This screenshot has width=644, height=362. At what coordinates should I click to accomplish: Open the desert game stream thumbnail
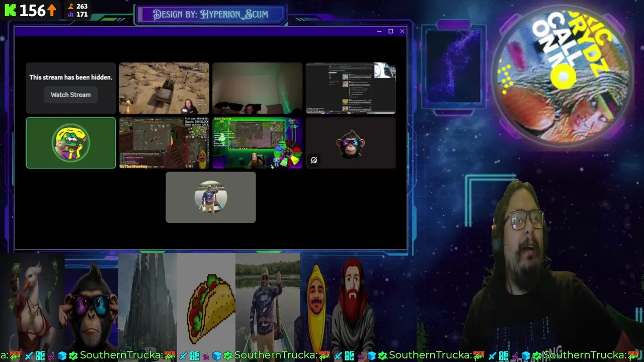click(164, 88)
